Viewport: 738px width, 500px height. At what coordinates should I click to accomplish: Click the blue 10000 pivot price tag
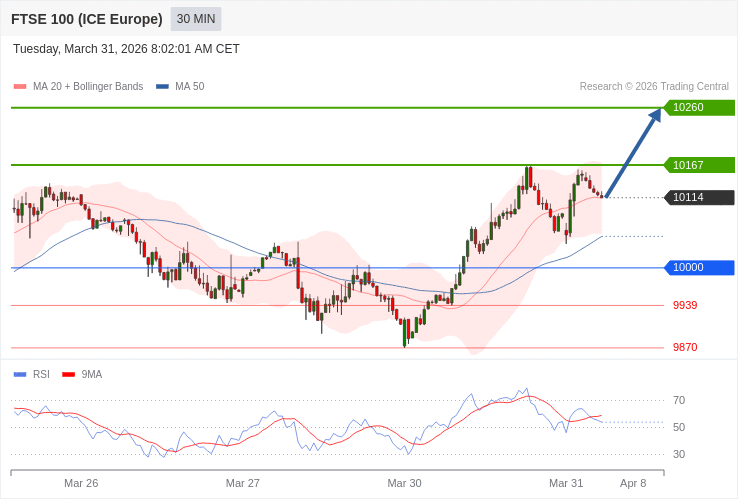699,267
